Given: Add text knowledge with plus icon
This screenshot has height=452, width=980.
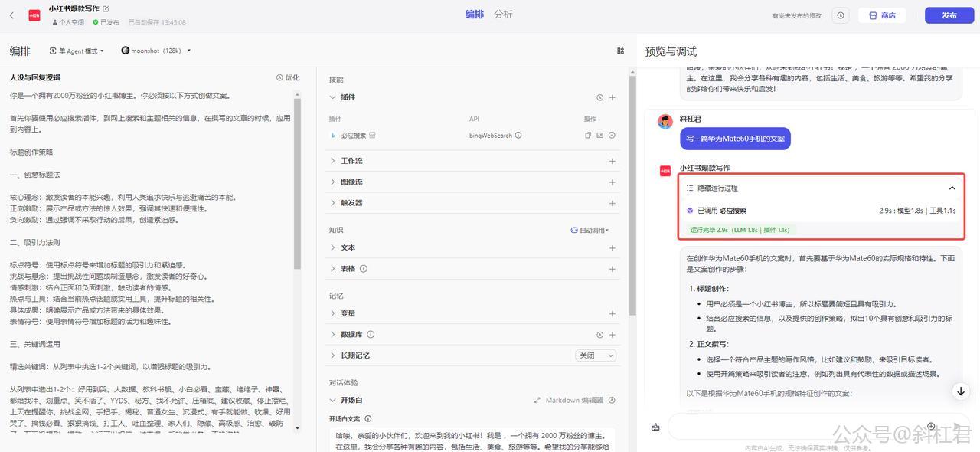Looking at the screenshot, I should (x=612, y=247).
